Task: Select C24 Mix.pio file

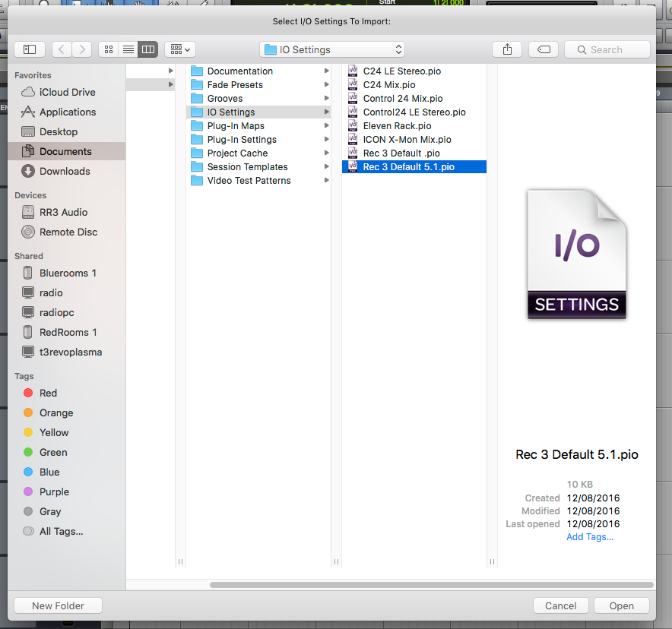Action: [414, 84]
